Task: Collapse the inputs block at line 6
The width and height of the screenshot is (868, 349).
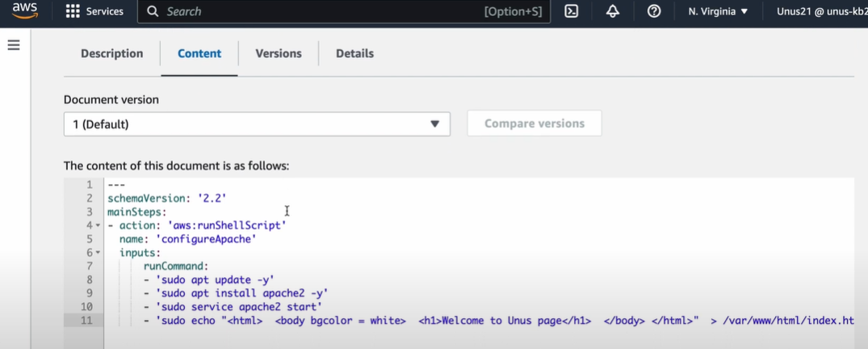Action: (x=98, y=253)
